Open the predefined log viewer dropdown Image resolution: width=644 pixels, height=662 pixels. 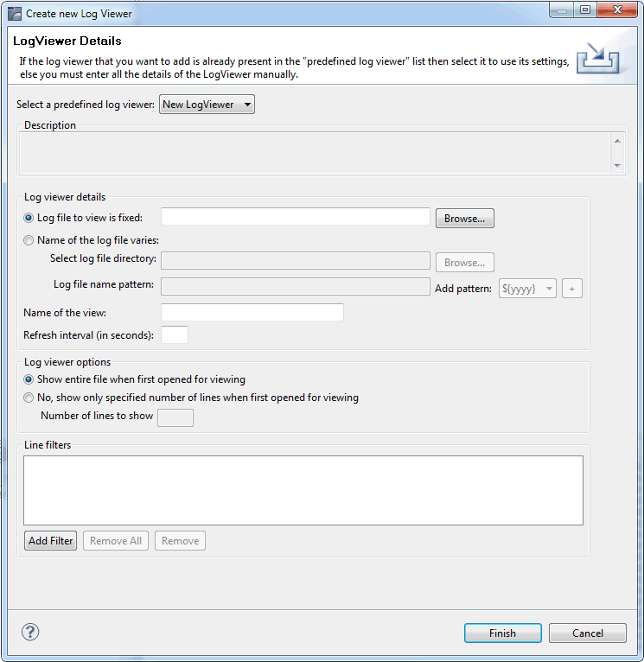(x=207, y=105)
